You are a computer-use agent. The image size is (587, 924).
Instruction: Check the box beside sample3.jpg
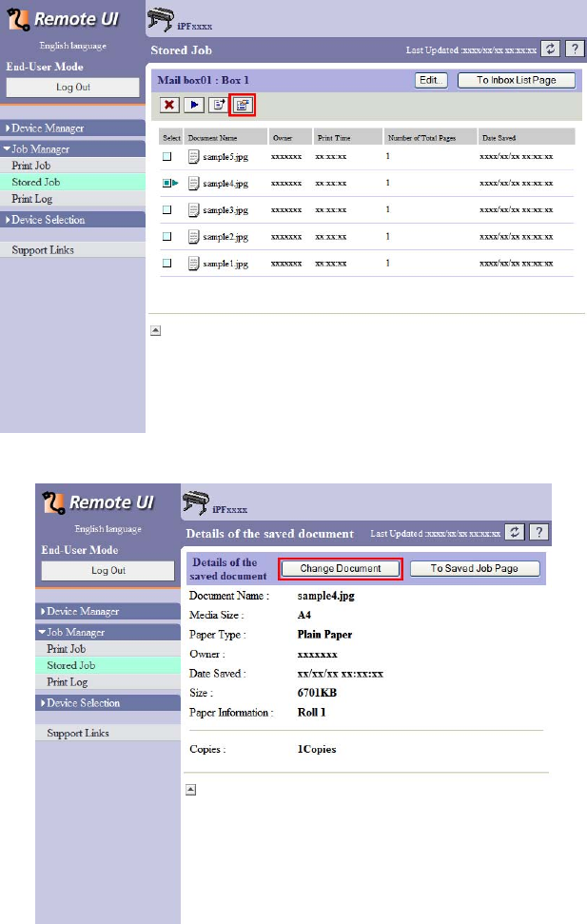pos(166,209)
